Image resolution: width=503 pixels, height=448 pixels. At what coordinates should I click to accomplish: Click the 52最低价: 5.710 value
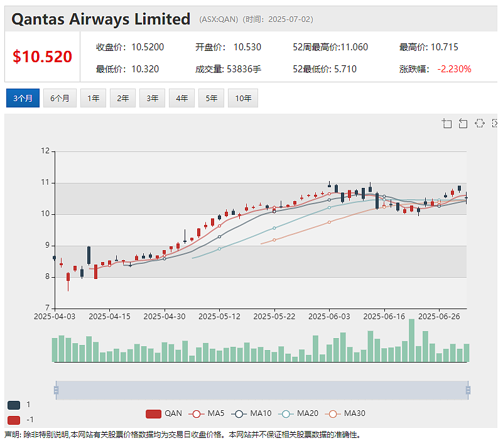(324, 69)
